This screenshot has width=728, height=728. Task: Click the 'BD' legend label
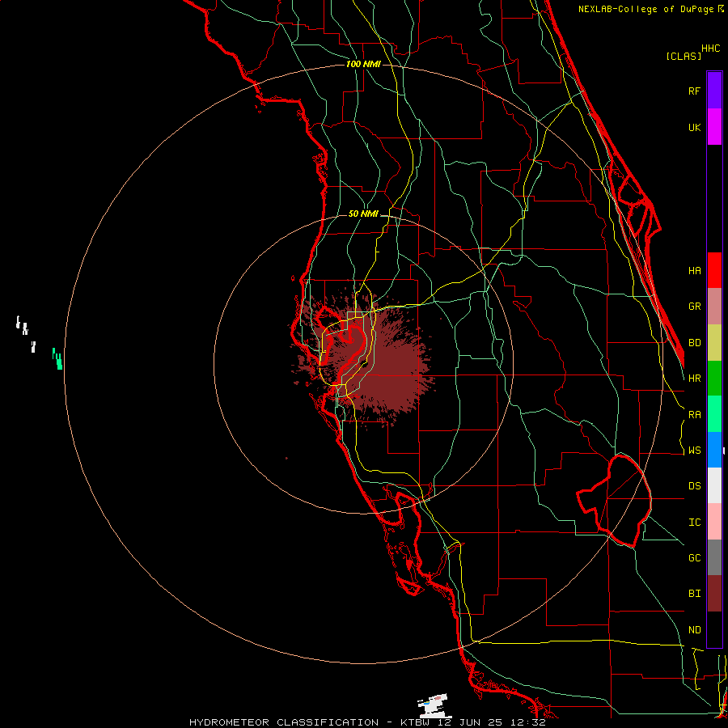pos(694,343)
